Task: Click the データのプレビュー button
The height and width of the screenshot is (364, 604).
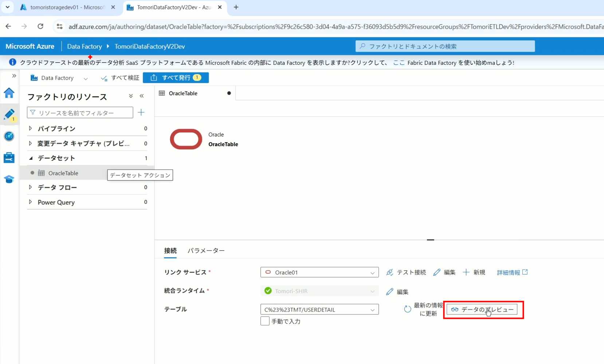Action: click(482, 309)
